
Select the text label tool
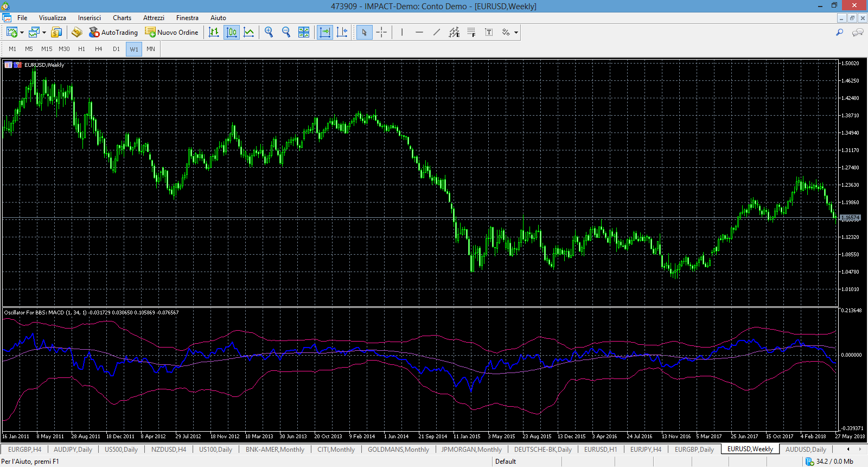(x=489, y=33)
